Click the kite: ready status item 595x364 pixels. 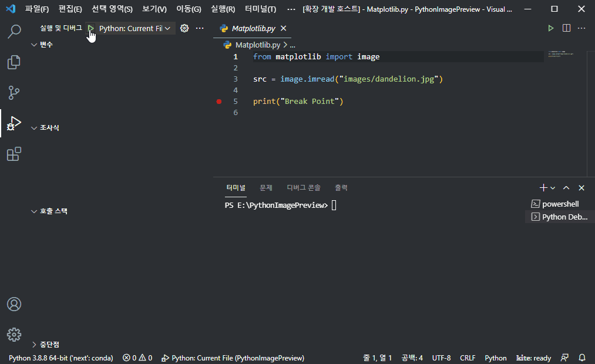point(533,358)
